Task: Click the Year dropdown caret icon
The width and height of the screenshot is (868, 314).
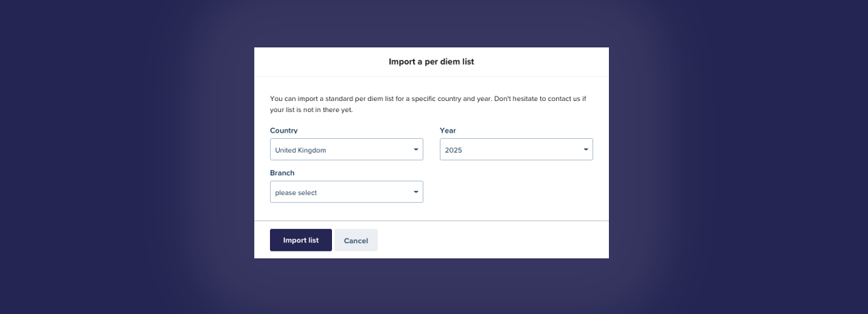Action: pos(586,149)
